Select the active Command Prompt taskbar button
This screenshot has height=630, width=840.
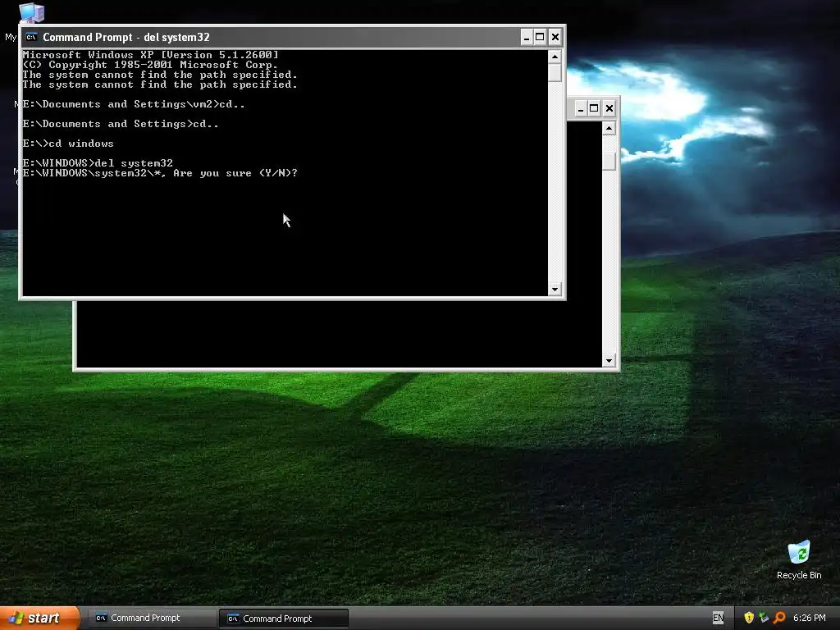284,619
